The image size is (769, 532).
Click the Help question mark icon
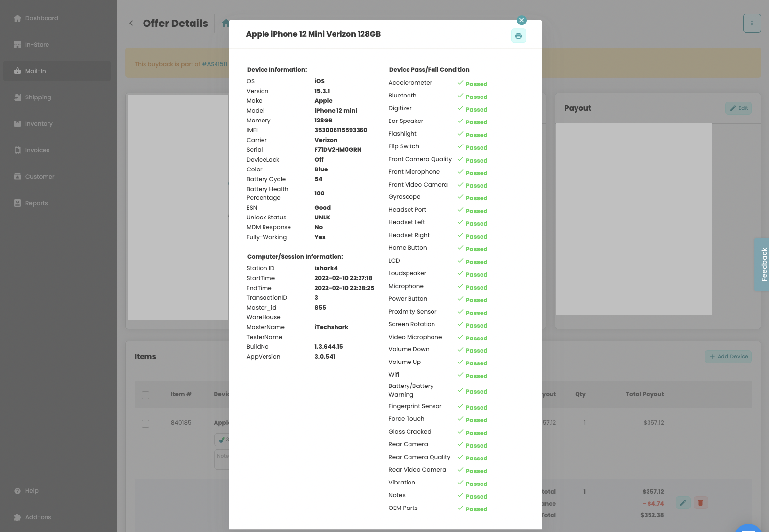click(18, 491)
